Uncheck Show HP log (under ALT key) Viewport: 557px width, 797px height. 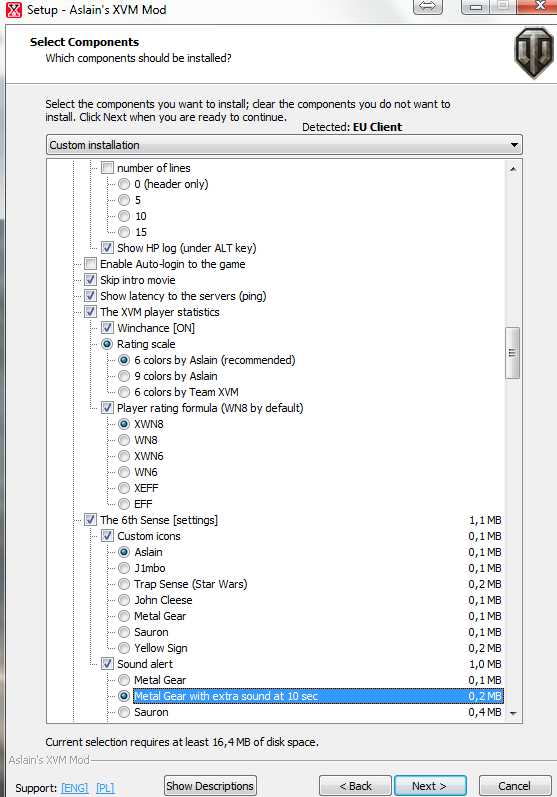point(107,248)
